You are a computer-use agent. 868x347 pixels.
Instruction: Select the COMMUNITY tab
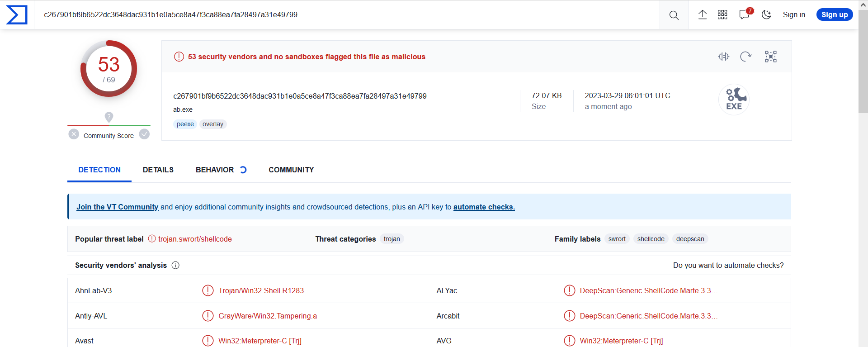coord(291,170)
